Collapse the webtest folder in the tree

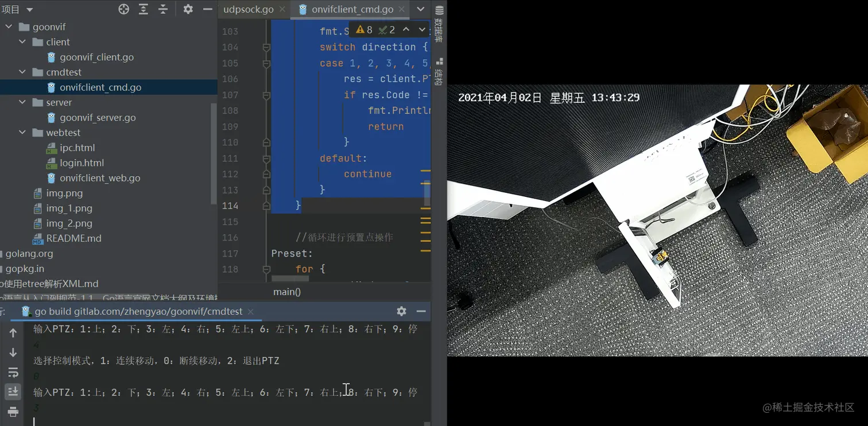(22, 132)
